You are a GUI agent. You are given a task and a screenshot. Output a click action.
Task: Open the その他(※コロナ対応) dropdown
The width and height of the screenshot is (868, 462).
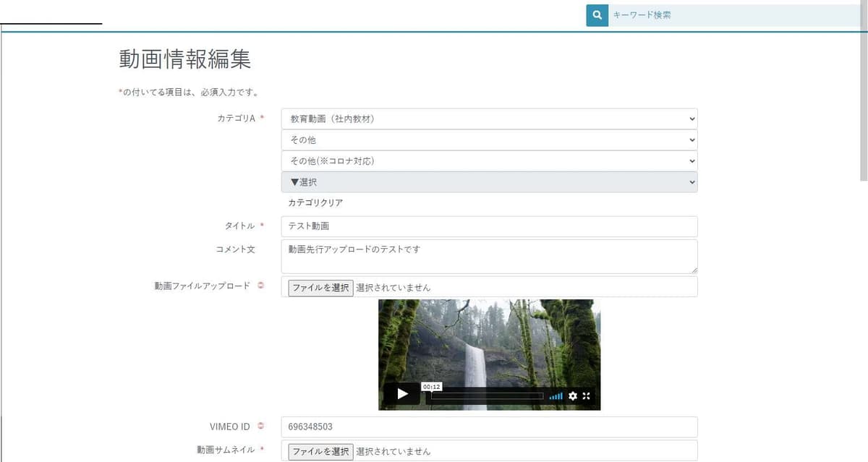[x=490, y=161]
